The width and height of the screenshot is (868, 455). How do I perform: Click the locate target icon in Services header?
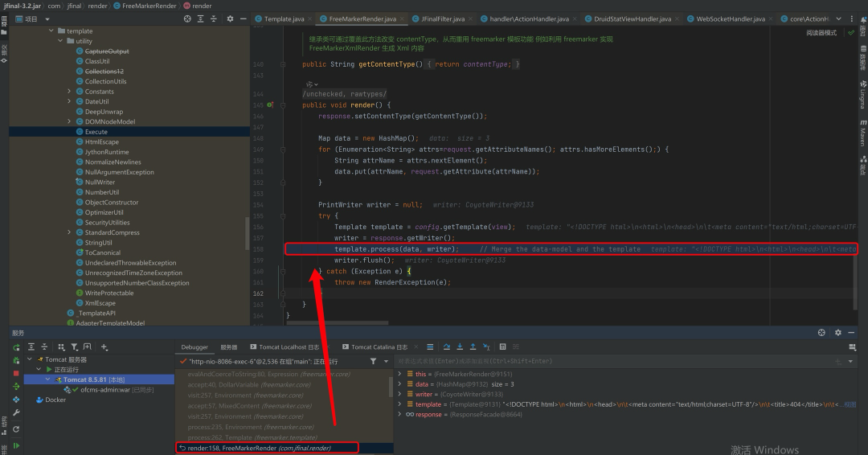821,333
